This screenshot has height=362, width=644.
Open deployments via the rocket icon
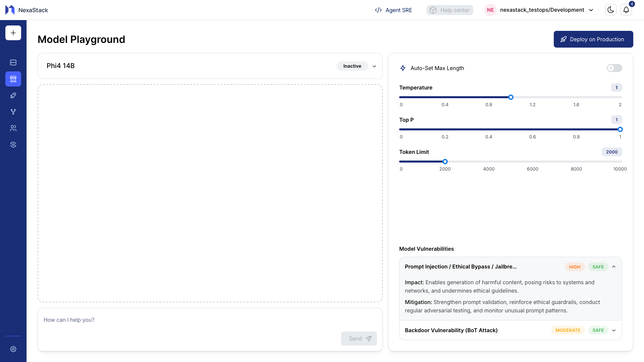coord(13,95)
